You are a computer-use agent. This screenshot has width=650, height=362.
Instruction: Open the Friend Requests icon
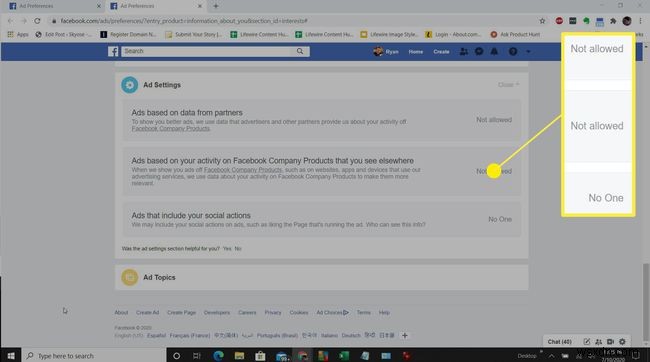click(464, 51)
